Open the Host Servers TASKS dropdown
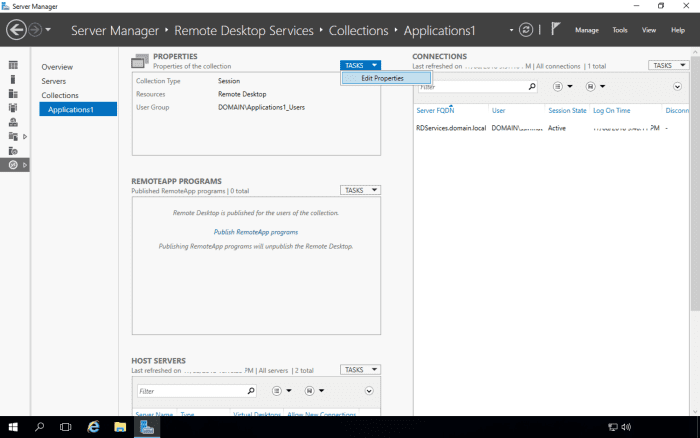 [x=360, y=370]
